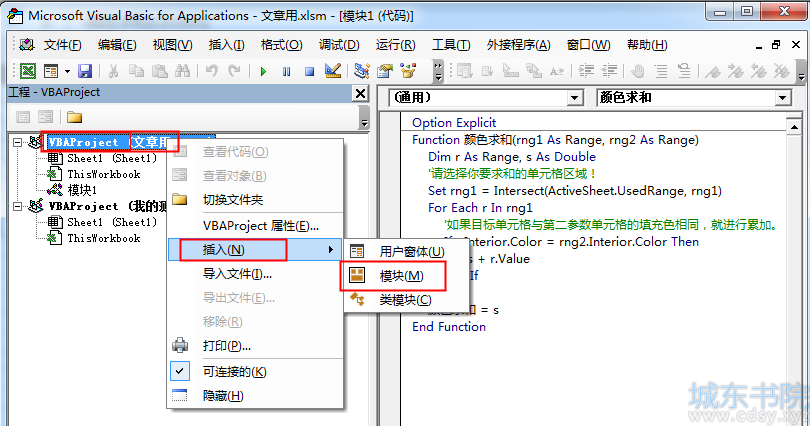Select Sheet1 under the second VBAProject
Image resolution: width=810 pixels, height=426 pixels.
pos(112,222)
